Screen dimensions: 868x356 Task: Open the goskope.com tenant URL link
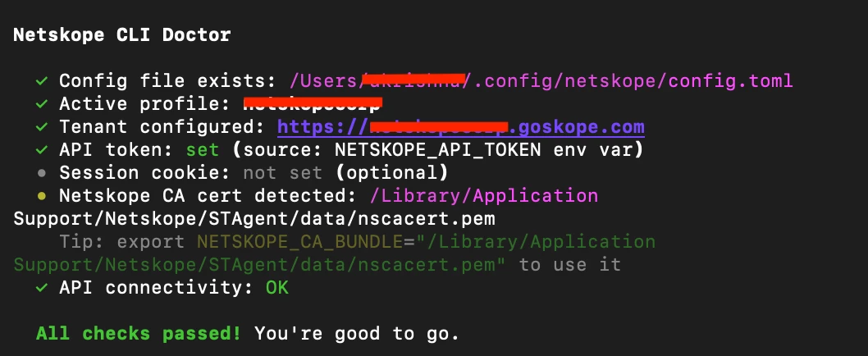(460, 127)
